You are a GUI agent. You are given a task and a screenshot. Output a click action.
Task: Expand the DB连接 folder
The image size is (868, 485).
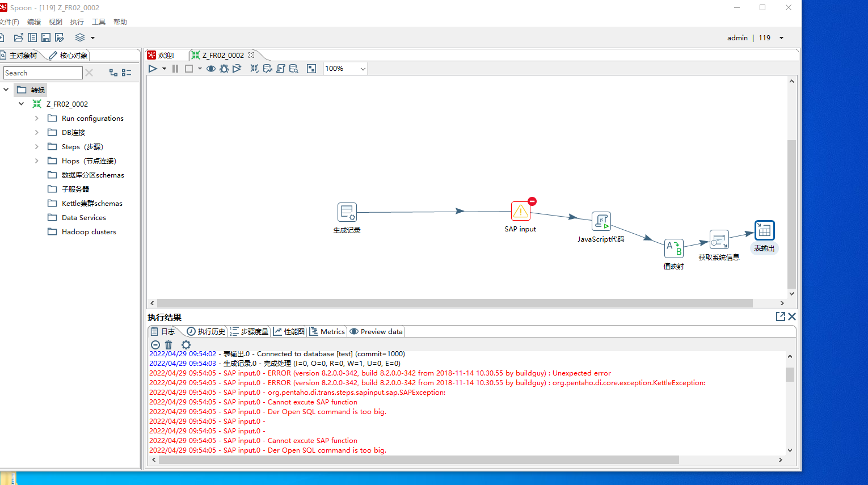[36, 132]
